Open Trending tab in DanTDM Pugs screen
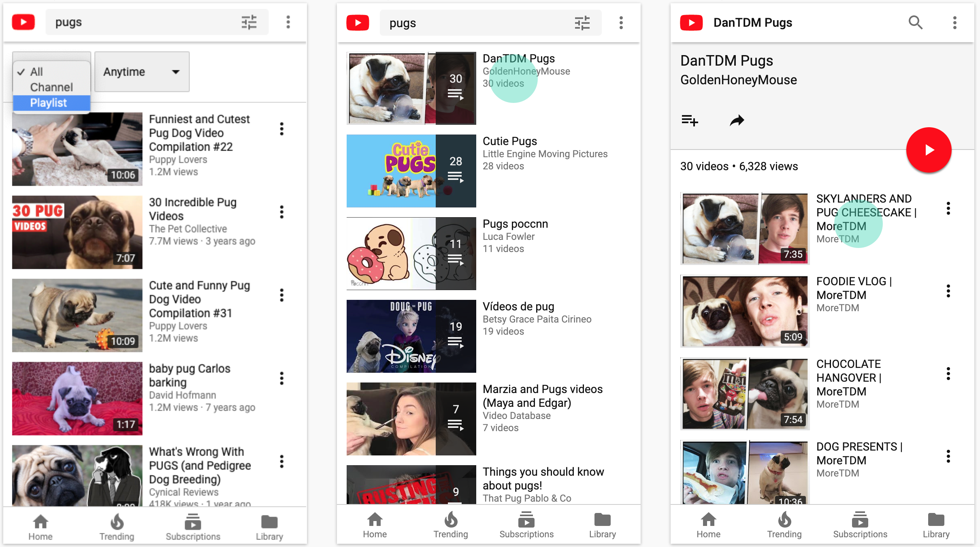The height and width of the screenshot is (547, 980). [784, 525]
